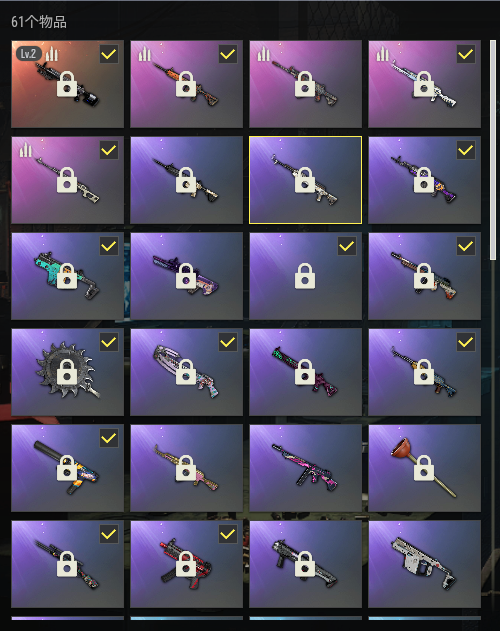The image size is (500, 631).
Task: Select the pink MP5 skin without lock
Action: [x=305, y=468]
